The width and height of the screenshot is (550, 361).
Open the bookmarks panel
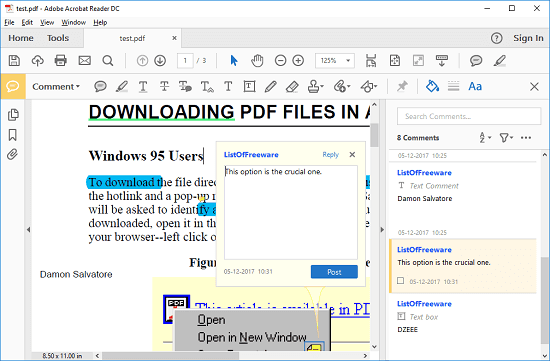(13, 135)
